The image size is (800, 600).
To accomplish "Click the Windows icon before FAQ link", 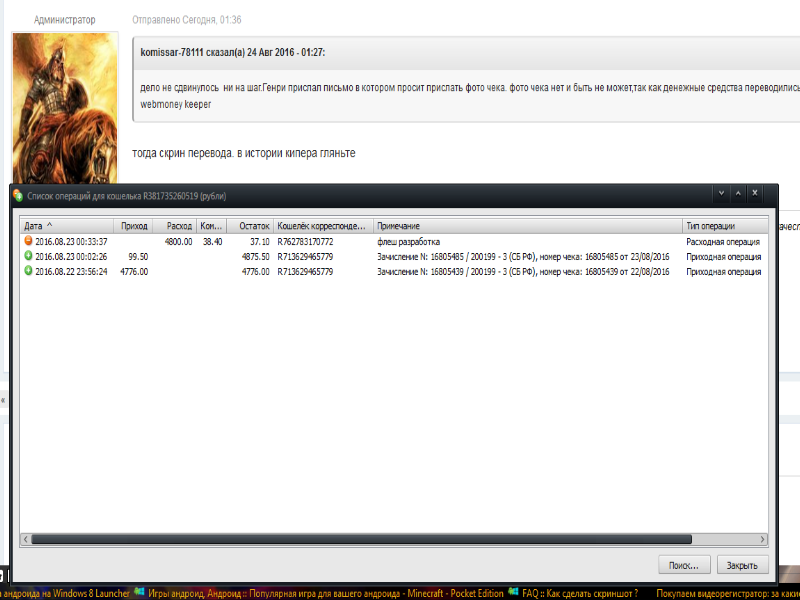I will pyautogui.click(x=513, y=592).
